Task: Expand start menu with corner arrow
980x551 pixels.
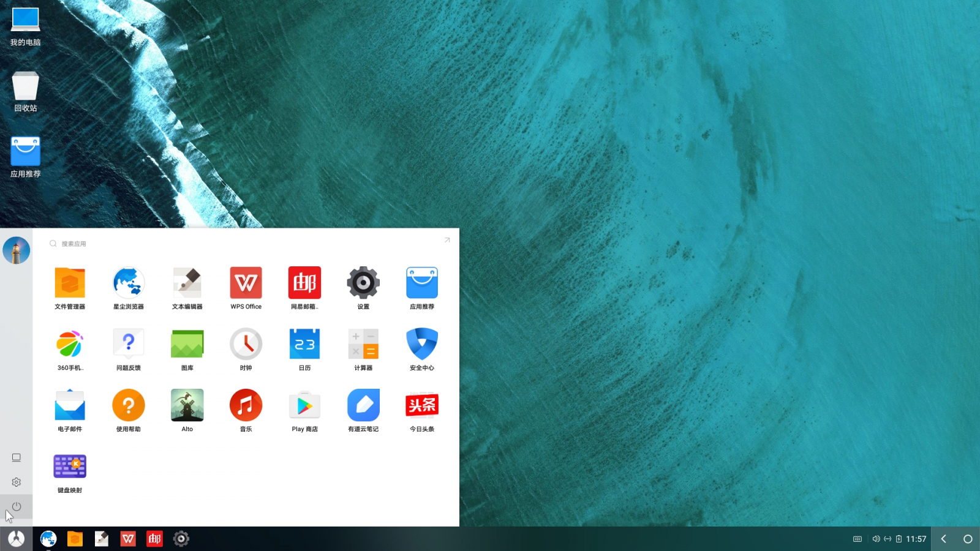Action: (447, 240)
